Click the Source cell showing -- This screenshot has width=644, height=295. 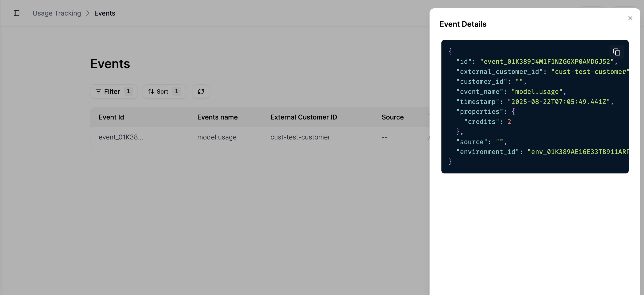[385, 137]
